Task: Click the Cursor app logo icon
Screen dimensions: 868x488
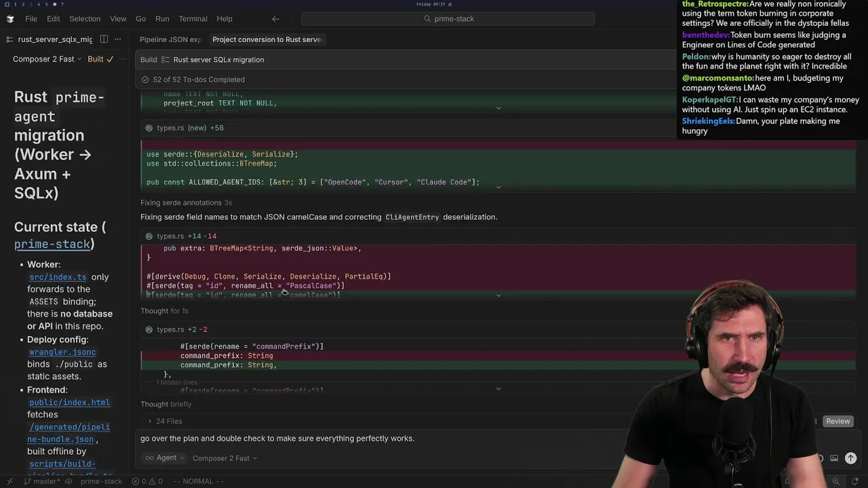Action: [9, 19]
